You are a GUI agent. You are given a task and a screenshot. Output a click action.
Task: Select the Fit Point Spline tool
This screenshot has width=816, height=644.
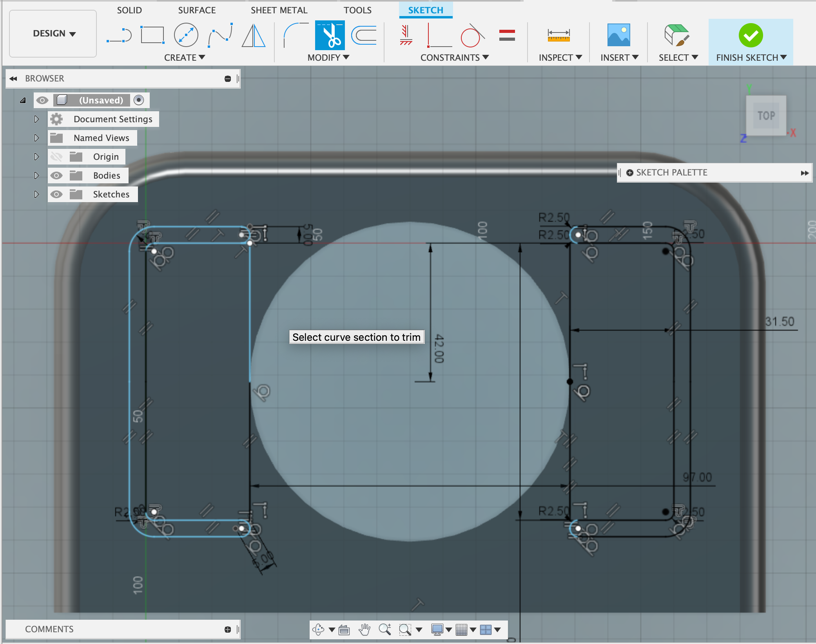tap(220, 35)
